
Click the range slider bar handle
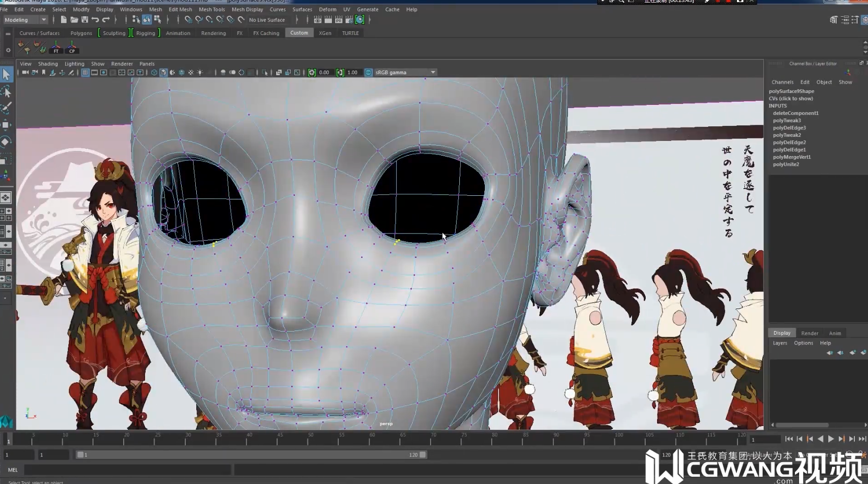pos(252,455)
